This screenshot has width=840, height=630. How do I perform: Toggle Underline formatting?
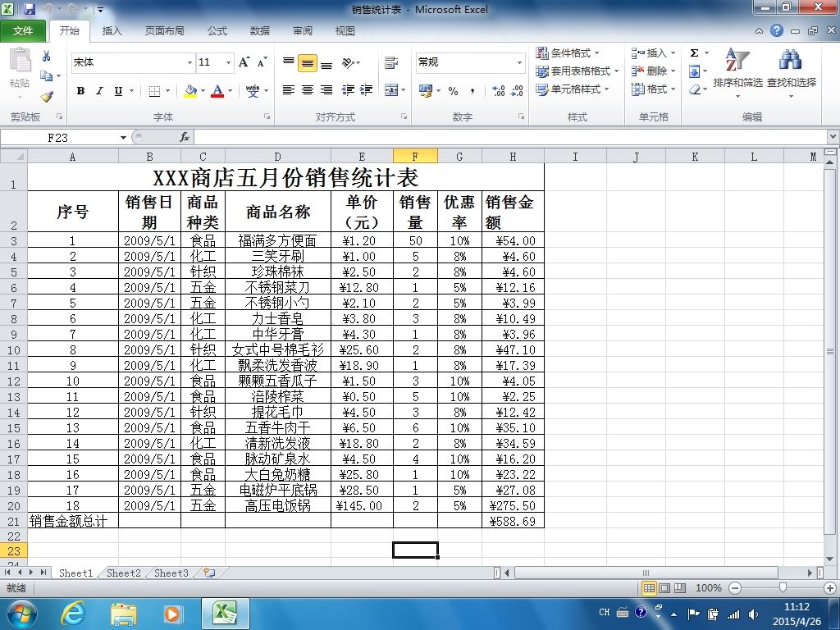pos(118,91)
